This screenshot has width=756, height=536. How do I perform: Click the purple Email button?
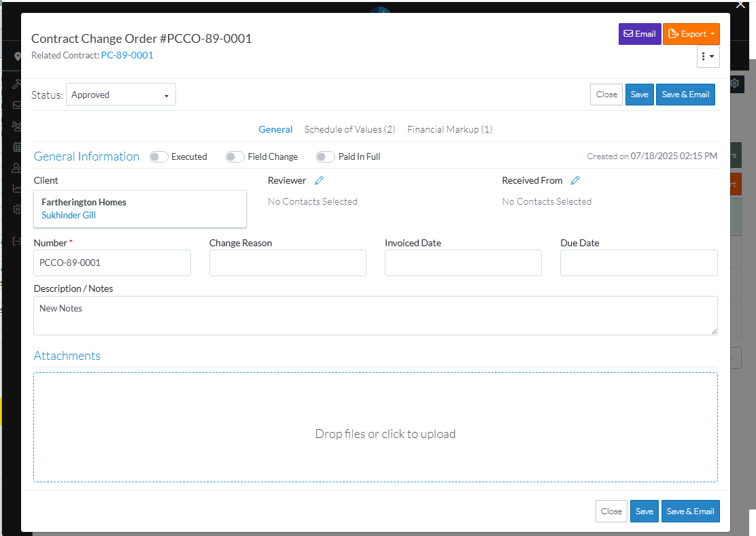coord(639,34)
